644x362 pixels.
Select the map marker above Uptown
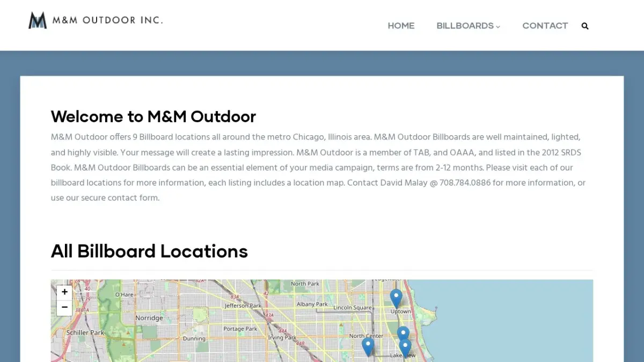[396, 299]
